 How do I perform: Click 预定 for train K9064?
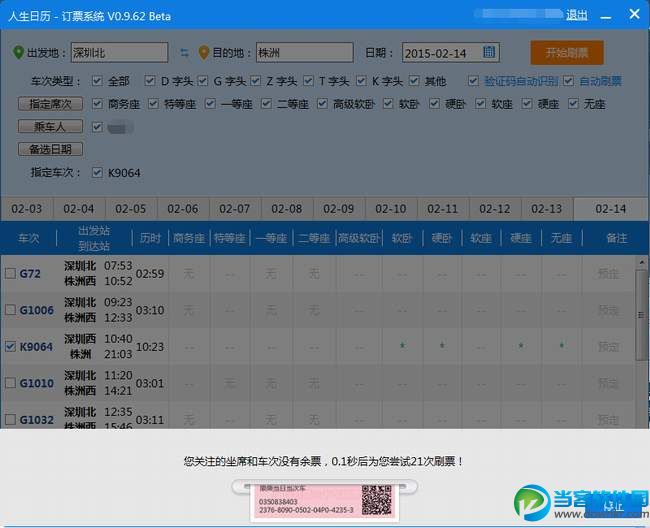tap(609, 346)
